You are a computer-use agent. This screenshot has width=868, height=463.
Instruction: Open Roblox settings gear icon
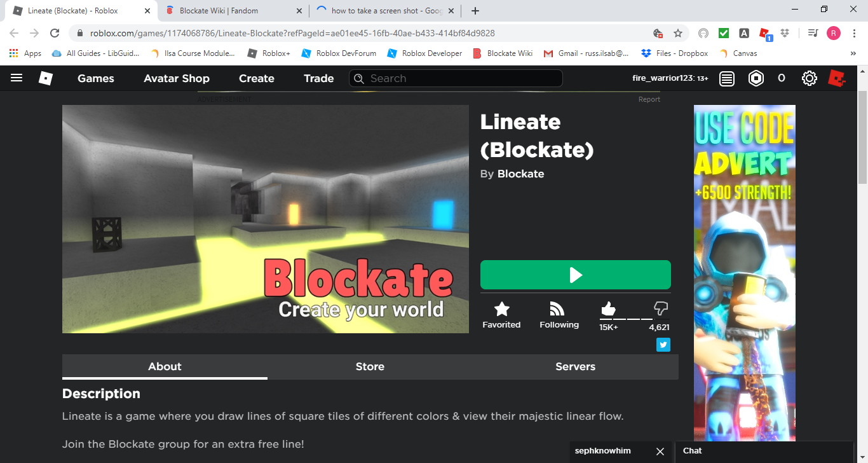click(x=809, y=78)
